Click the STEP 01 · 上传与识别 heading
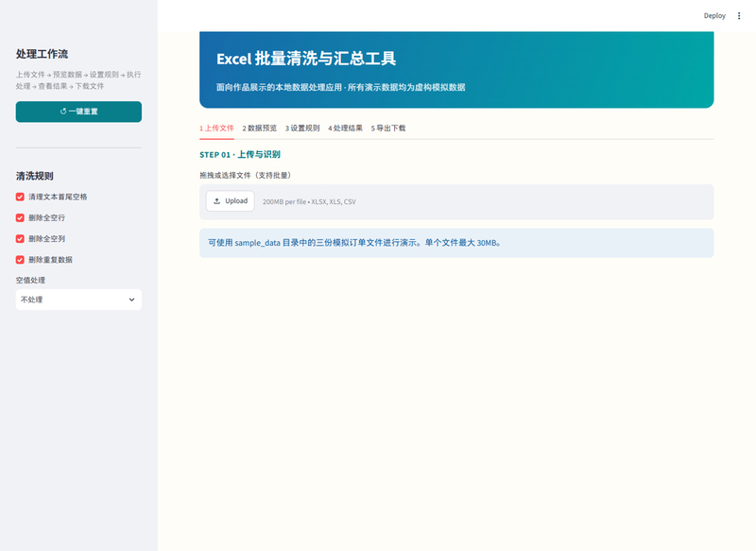The width and height of the screenshot is (756, 551). [240, 155]
